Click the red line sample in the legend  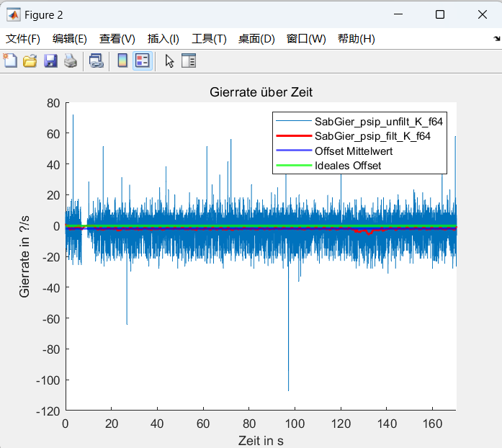tap(292, 136)
